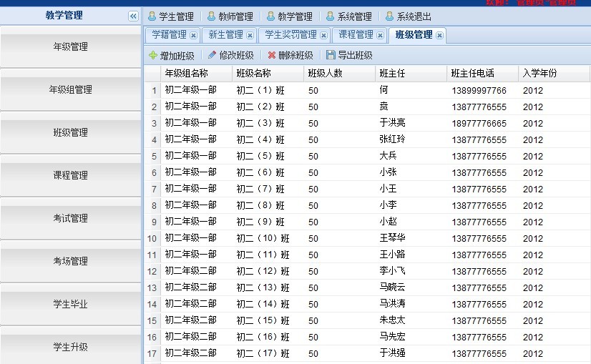591x364 pixels.
Task: Collapse the 教学管理 side panel
Action: point(133,16)
